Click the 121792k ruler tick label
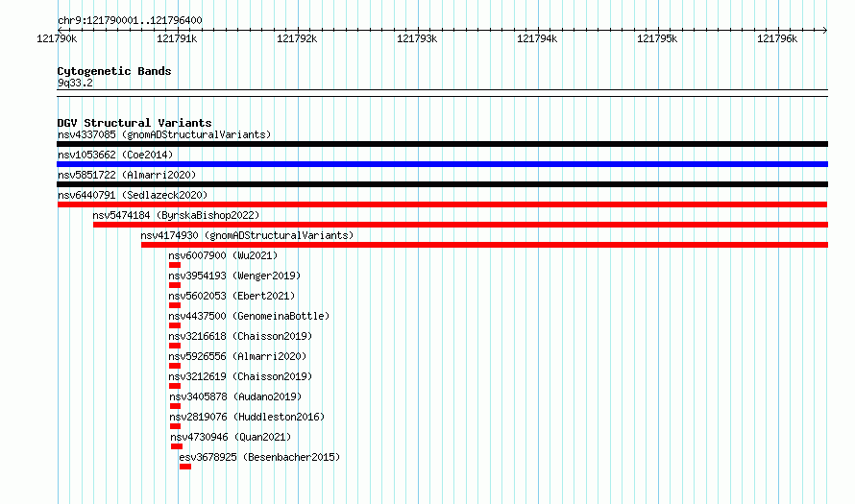This screenshot has height=504, width=855. (297, 38)
